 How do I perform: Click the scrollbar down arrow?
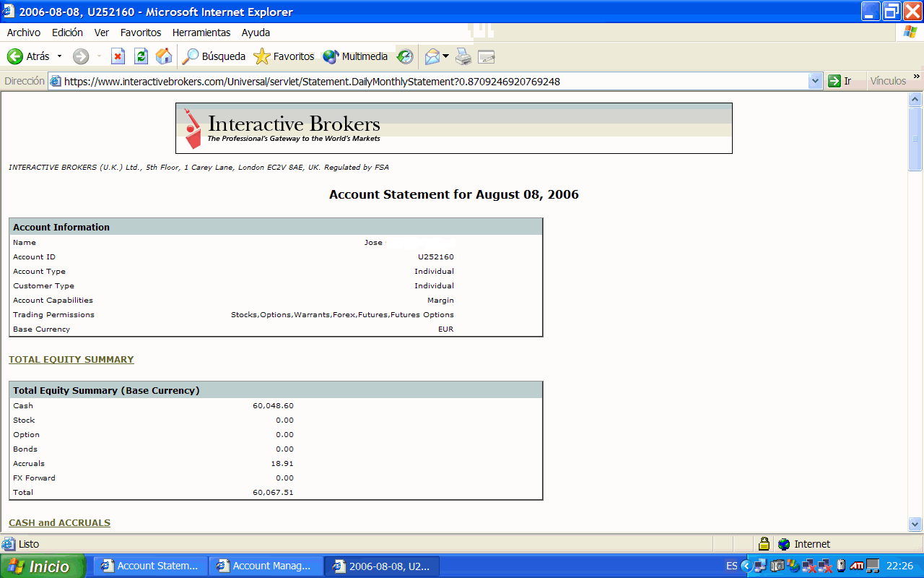coord(915,525)
